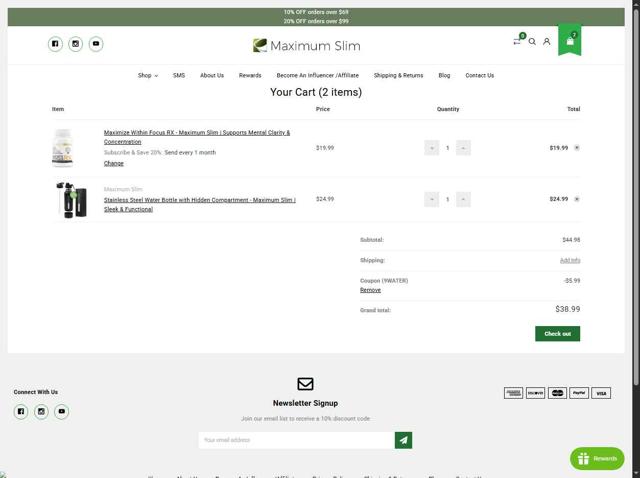Open the Blog menu item
The width and height of the screenshot is (640, 478).
pyautogui.click(x=444, y=76)
